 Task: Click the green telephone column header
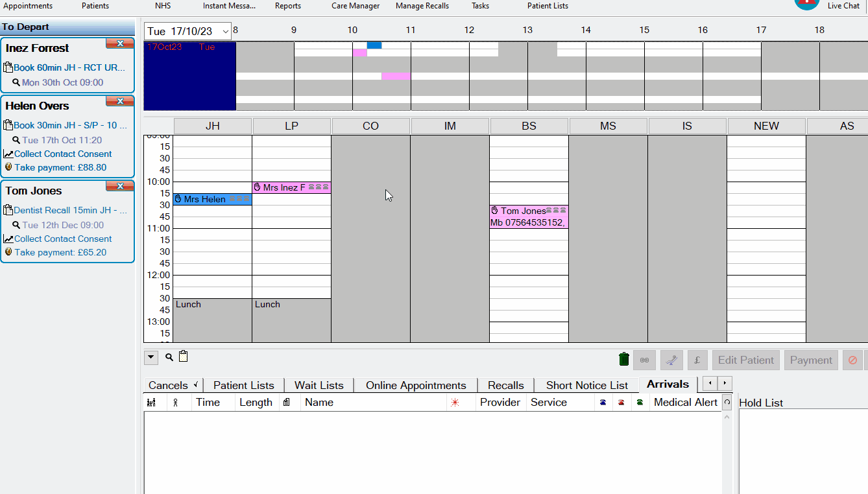640,403
